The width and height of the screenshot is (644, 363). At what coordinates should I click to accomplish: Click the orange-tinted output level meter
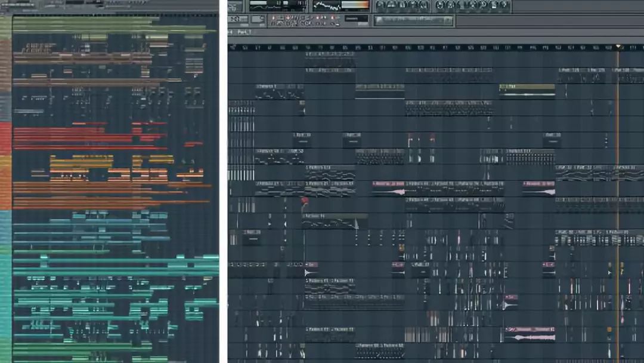pyautogui.click(x=355, y=6)
